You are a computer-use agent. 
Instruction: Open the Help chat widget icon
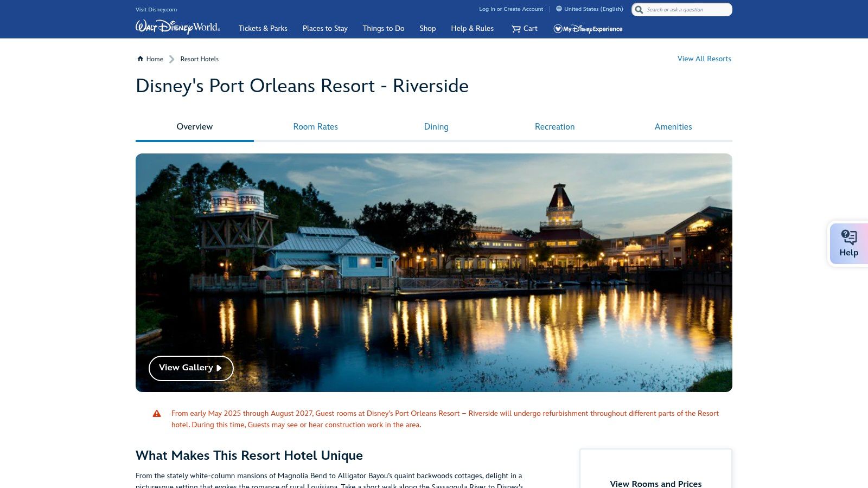click(848, 236)
